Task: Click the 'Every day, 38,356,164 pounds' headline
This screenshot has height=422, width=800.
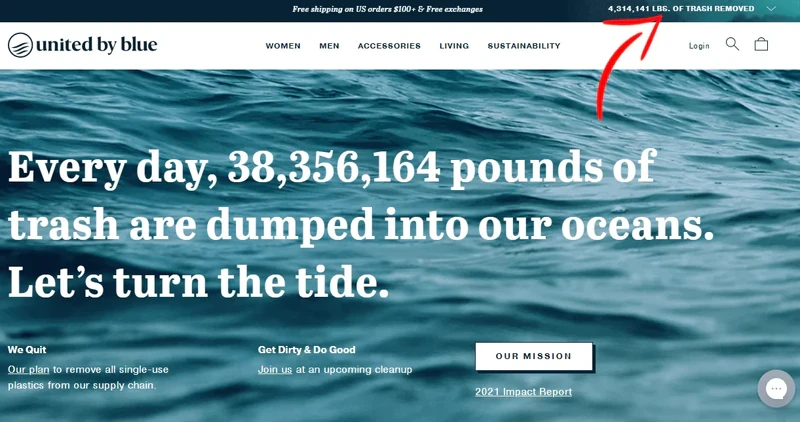Action: coord(333,168)
